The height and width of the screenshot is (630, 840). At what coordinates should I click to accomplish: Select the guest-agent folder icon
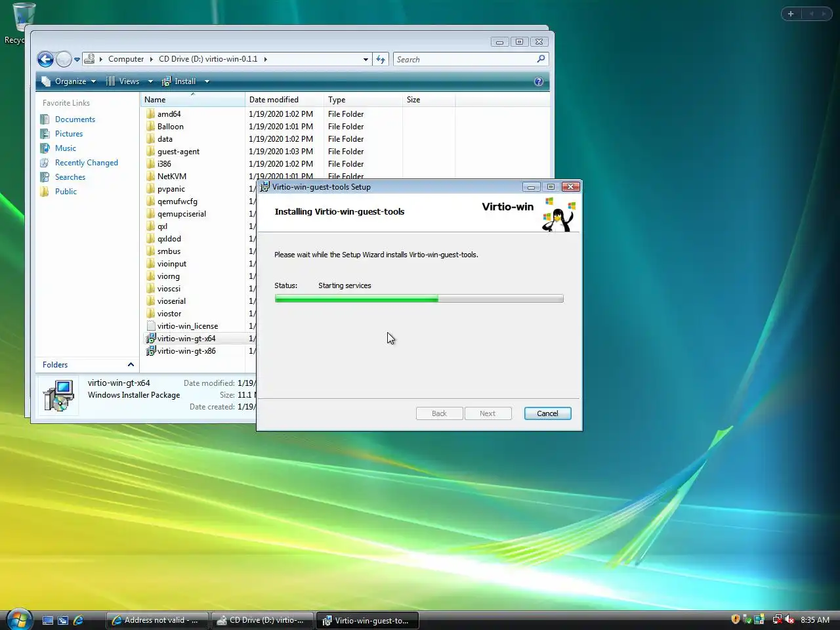tap(150, 152)
